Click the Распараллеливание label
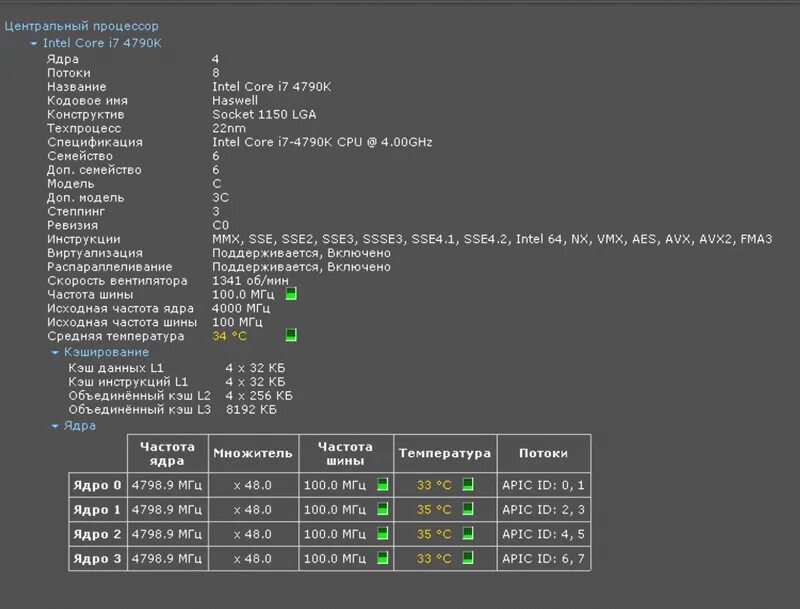The height and width of the screenshot is (609, 800). click(110, 267)
